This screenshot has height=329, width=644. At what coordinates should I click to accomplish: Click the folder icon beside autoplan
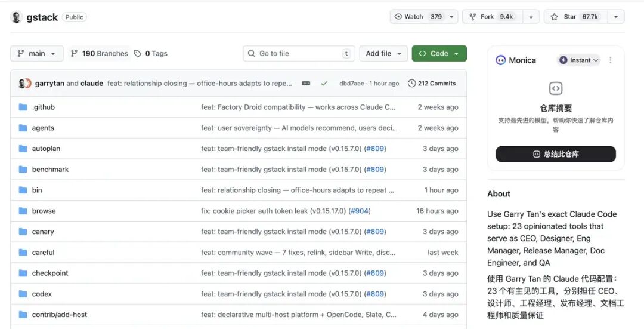23,149
